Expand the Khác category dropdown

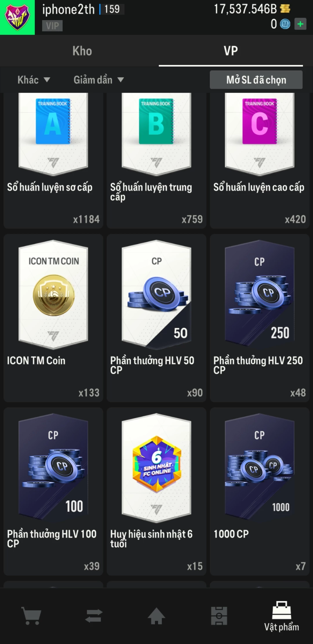[34, 80]
